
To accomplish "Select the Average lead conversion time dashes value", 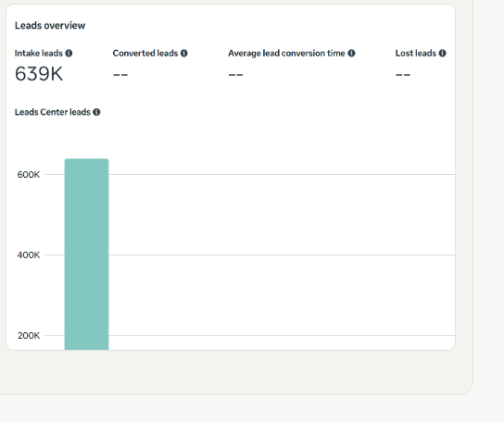I will point(235,75).
